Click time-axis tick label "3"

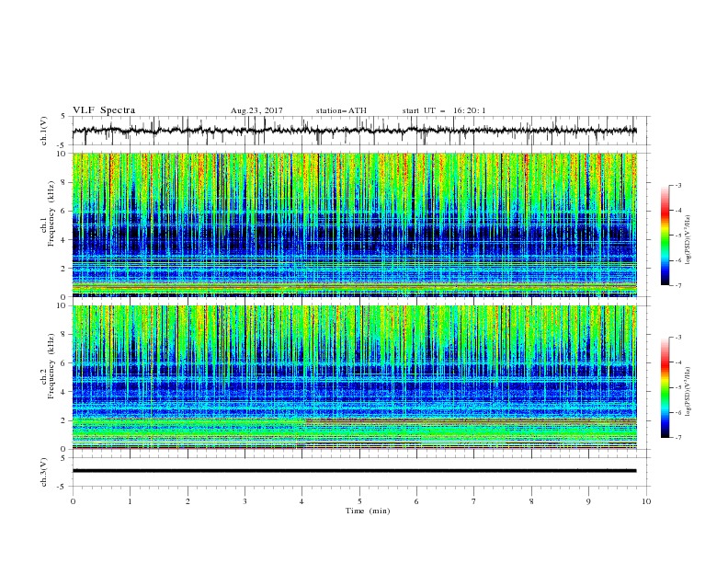pos(245,501)
